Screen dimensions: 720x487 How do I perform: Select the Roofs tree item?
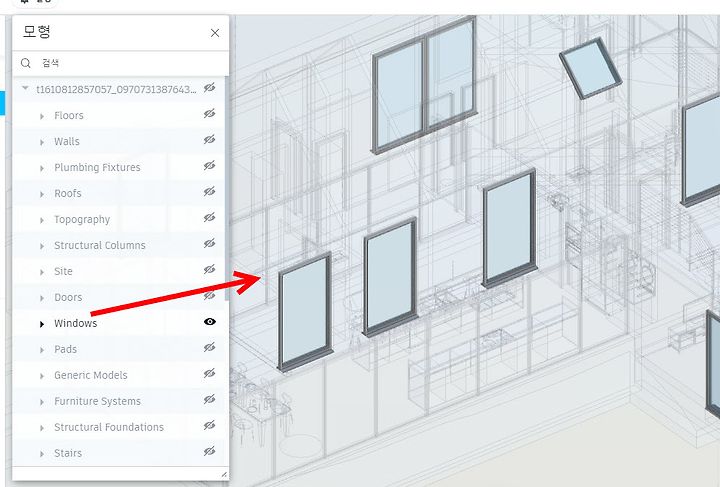pyautogui.click(x=68, y=193)
